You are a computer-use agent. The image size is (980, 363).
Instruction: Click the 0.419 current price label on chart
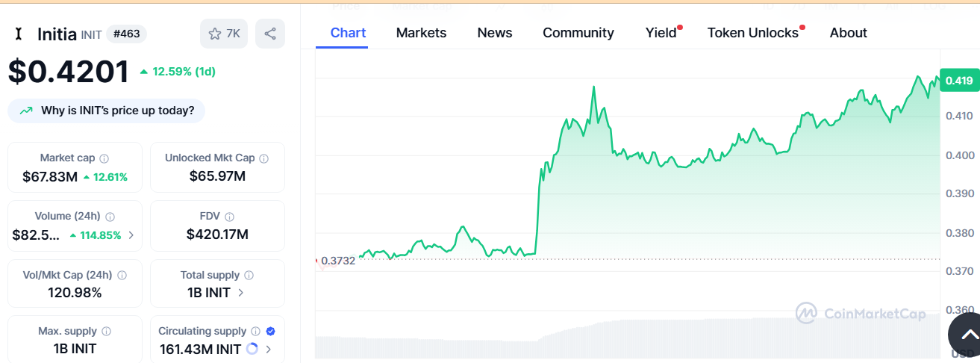(958, 81)
